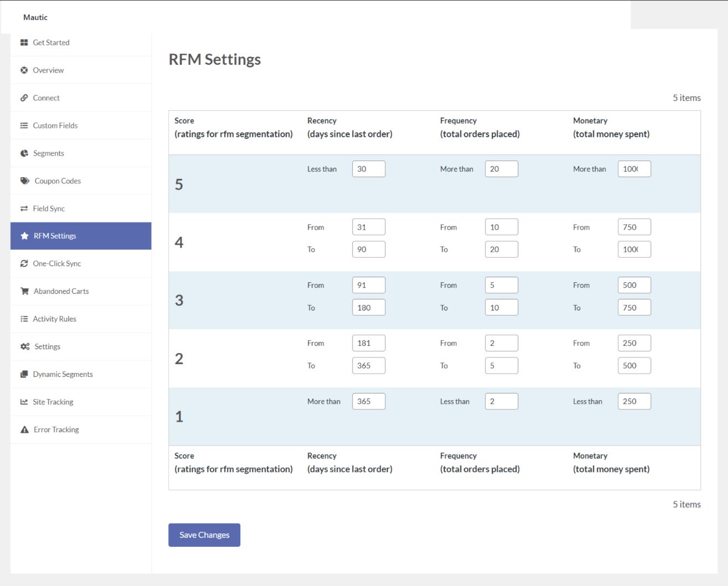This screenshot has height=586, width=728.
Task: Navigate to the Segments page
Action: pos(81,153)
